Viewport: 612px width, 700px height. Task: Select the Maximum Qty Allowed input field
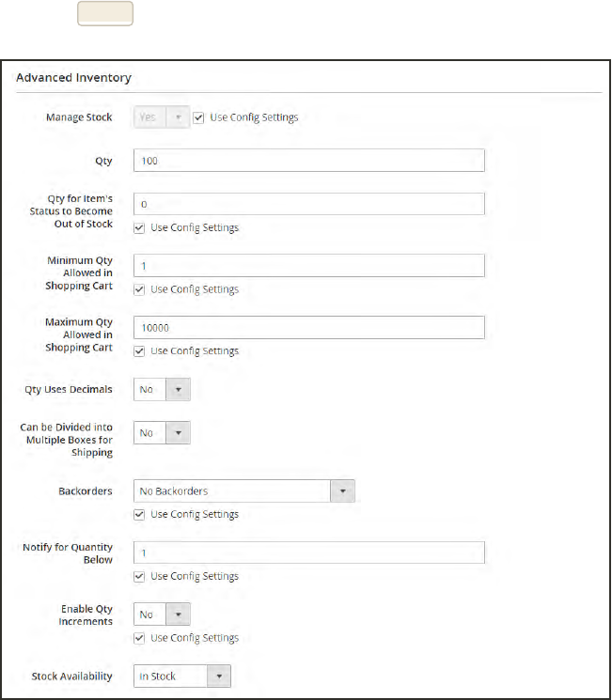pos(309,327)
